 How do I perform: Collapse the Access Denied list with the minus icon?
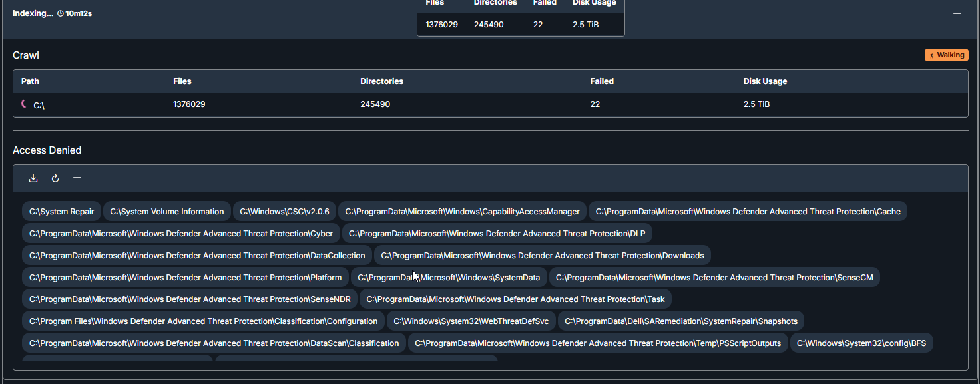77,178
